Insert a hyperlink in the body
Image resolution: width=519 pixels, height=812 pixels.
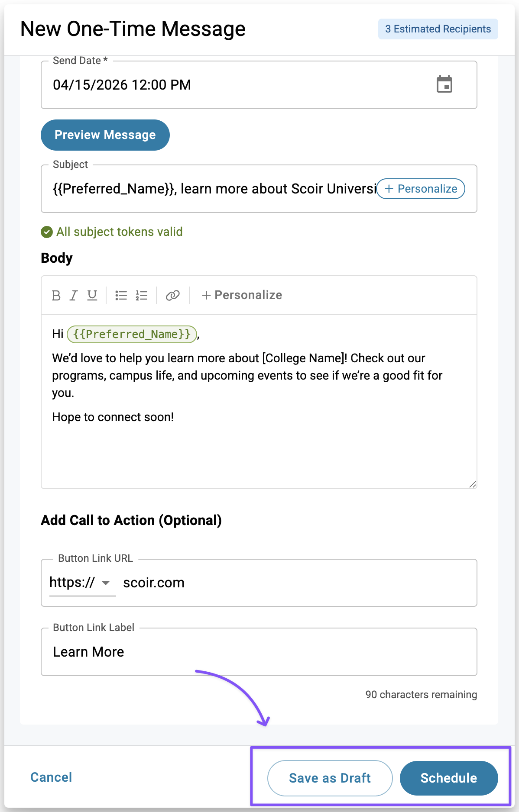[x=172, y=295]
